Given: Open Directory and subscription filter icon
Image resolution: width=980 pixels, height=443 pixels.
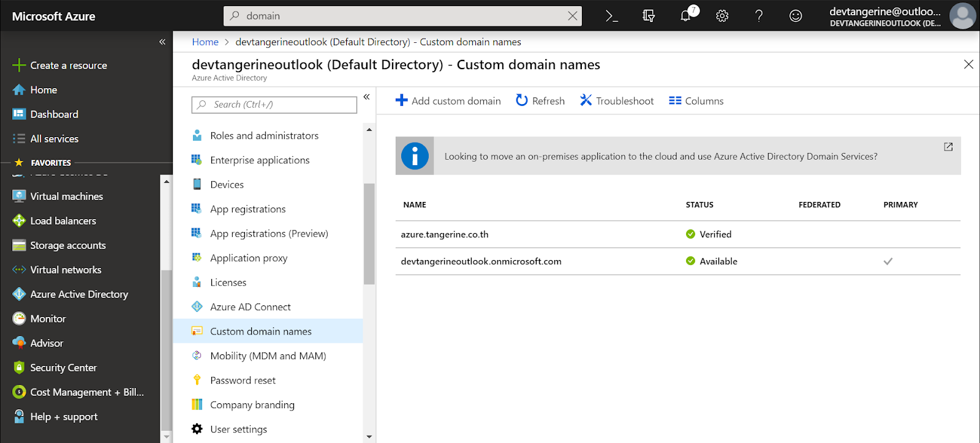Looking at the screenshot, I should [x=649, y=16].
